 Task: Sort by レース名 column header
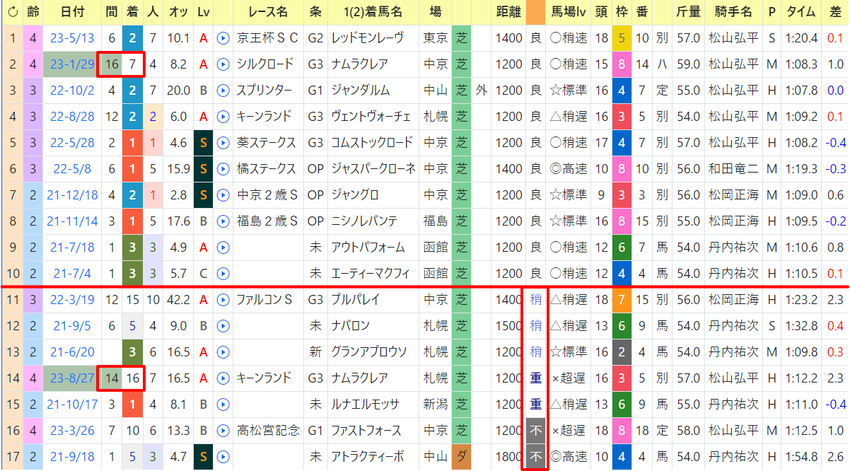pyautogui.click(x=268, y=12)
